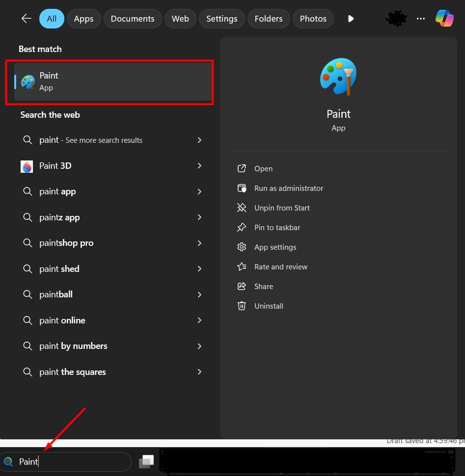Expand the 'paintball' suggestion chevron
The image size is (465, 476).
pyautogui.click(x=199, y=294)
